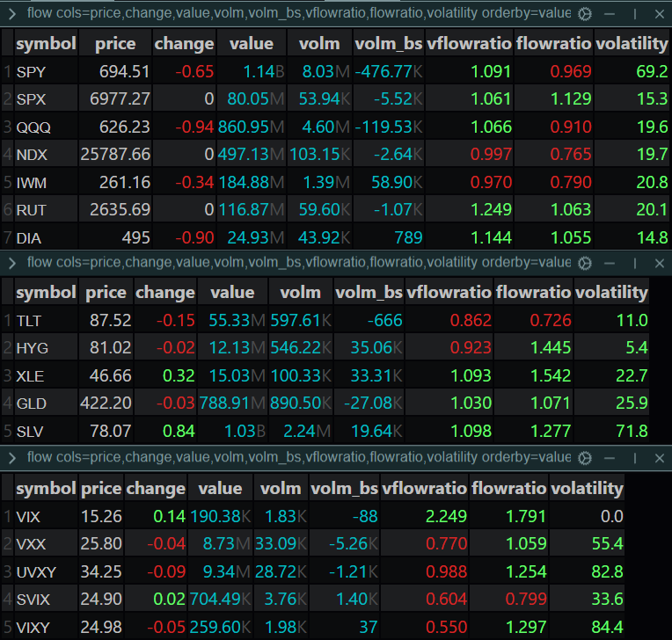Screen dimensions: 672x640
Task: Click QQQ volm_bs -119.53K
Action: (x=389, y=127)
